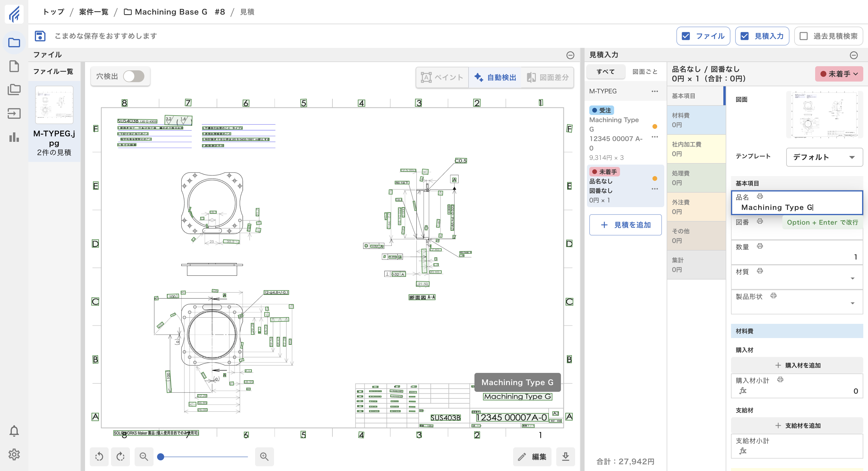Viewport: 868px width, 471px height.
Task: Click the 図面 preview thumbnail
Action: pos(824,115)
